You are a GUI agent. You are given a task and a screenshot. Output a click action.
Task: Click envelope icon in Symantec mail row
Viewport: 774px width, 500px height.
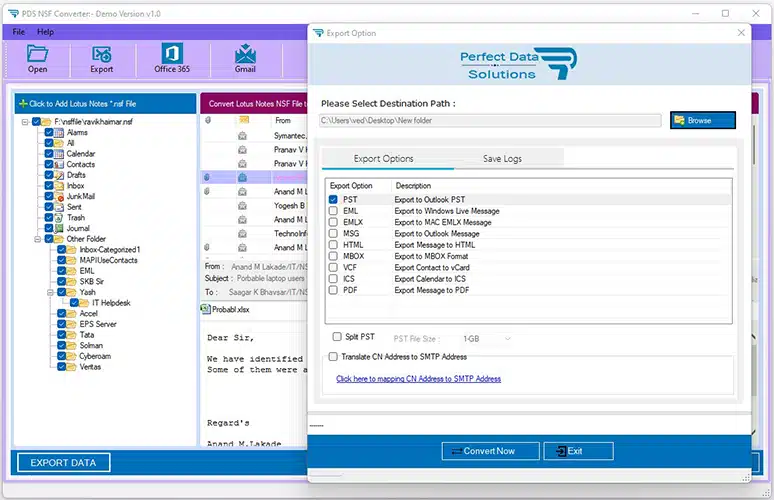pos(242,136)
